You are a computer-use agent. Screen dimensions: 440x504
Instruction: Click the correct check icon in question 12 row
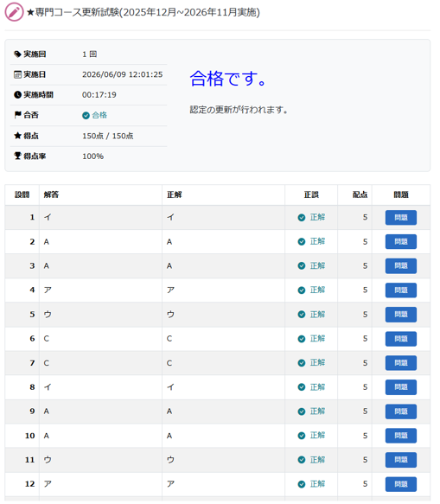[x=302, y=484]
